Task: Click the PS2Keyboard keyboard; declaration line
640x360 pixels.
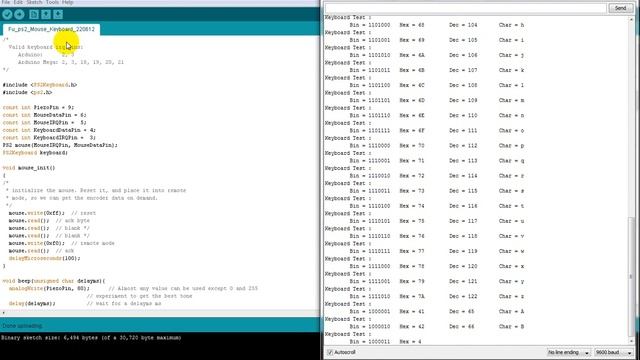Action: tap(35, 153)
